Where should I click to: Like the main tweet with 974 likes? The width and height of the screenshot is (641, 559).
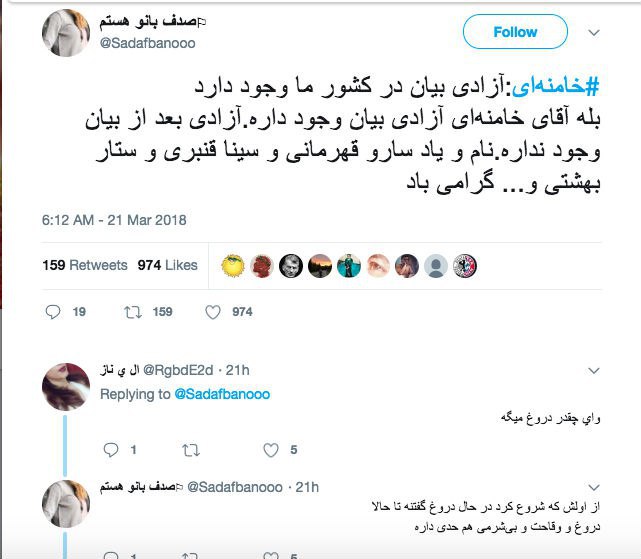coord(213,312)
